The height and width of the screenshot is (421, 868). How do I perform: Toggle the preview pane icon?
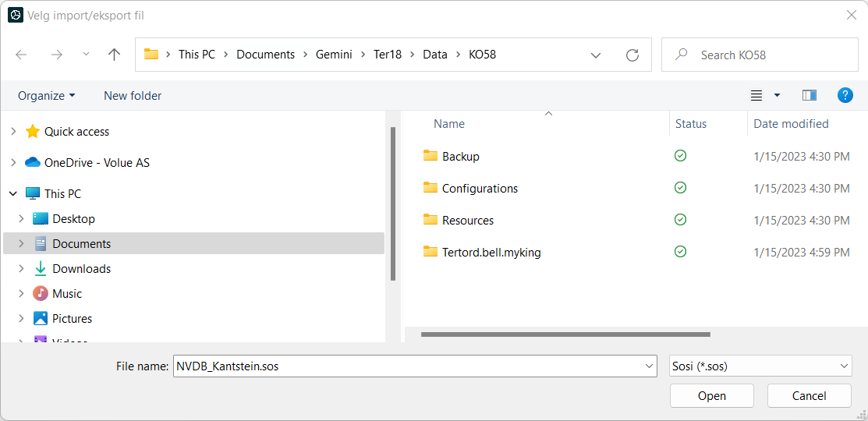[809, 95]
